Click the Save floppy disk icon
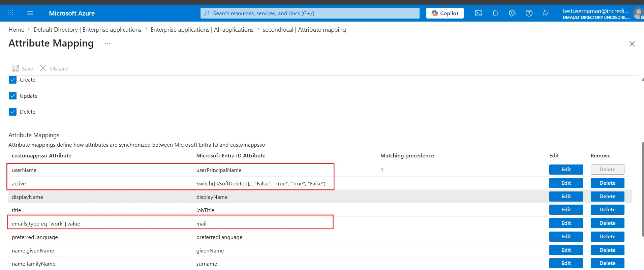The image size is (644, 270). click(15, 68)
